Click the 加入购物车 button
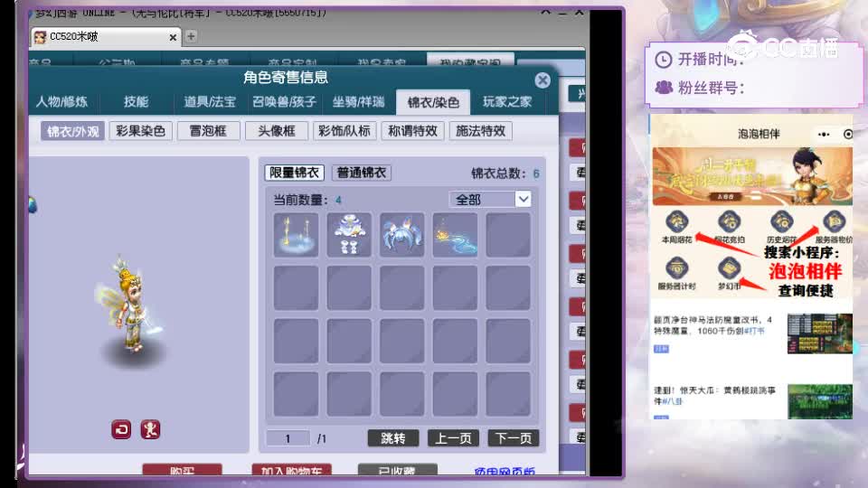The width and height of the screenshot is (868, 488). [292, 469]
